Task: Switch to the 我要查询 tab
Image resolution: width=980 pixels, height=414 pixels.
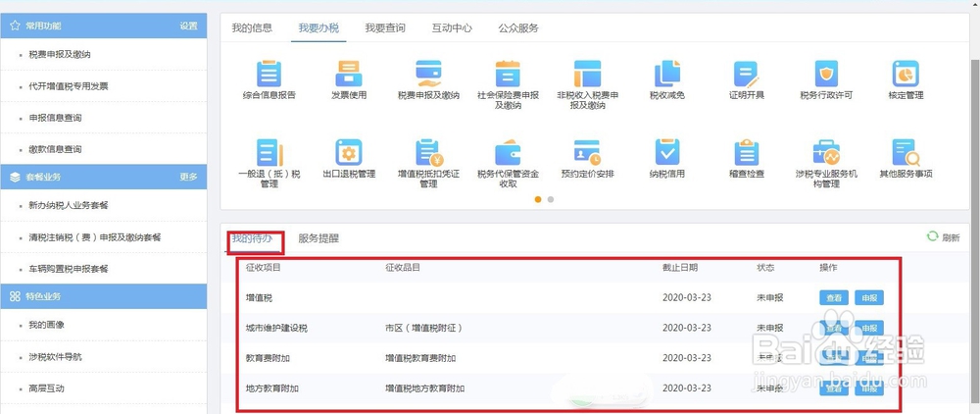Action: (x=385, y=28)
